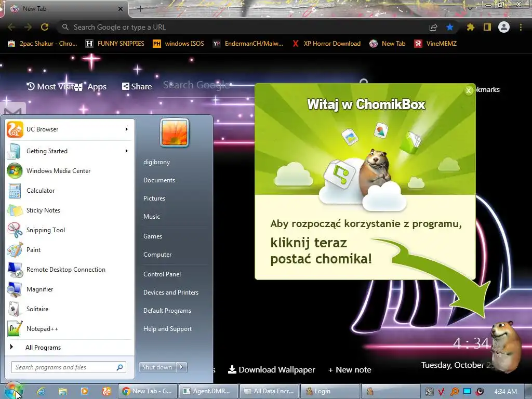This screenshot has width=532, height=399.
Task: Switch to Login taskbar window
Action: pyautogui.click(x=330, y=391)
